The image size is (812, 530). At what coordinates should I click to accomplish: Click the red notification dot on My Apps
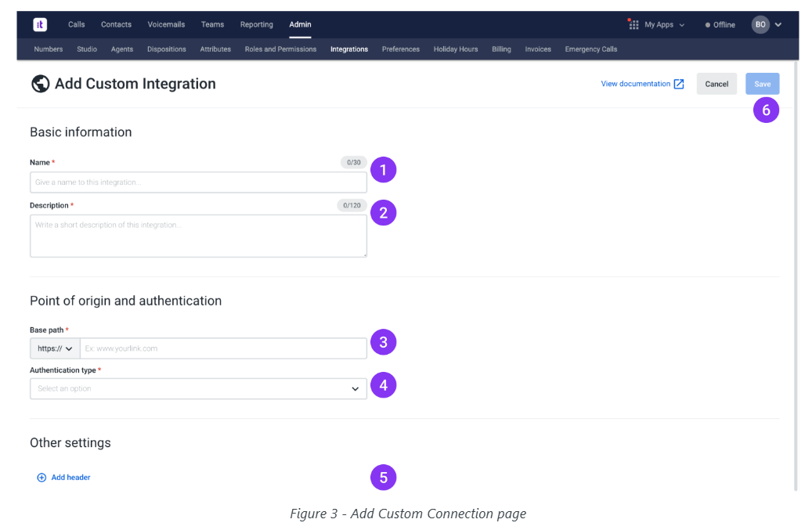click(x=629, y=20)
